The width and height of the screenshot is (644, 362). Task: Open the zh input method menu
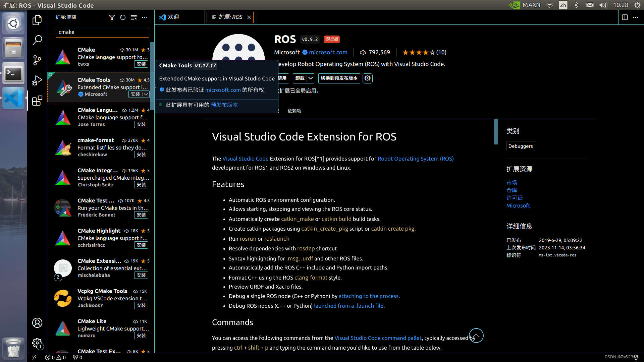point(563,5)
